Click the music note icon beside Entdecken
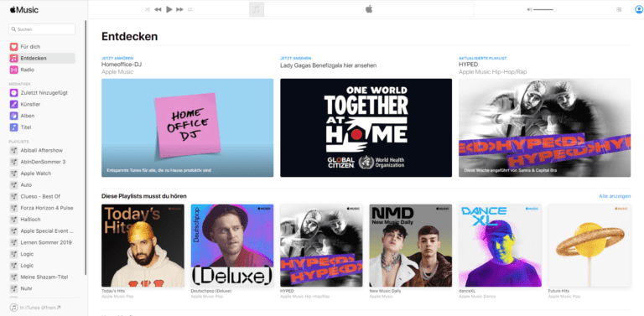Viewport: 644px width, 316px height. 14,59
